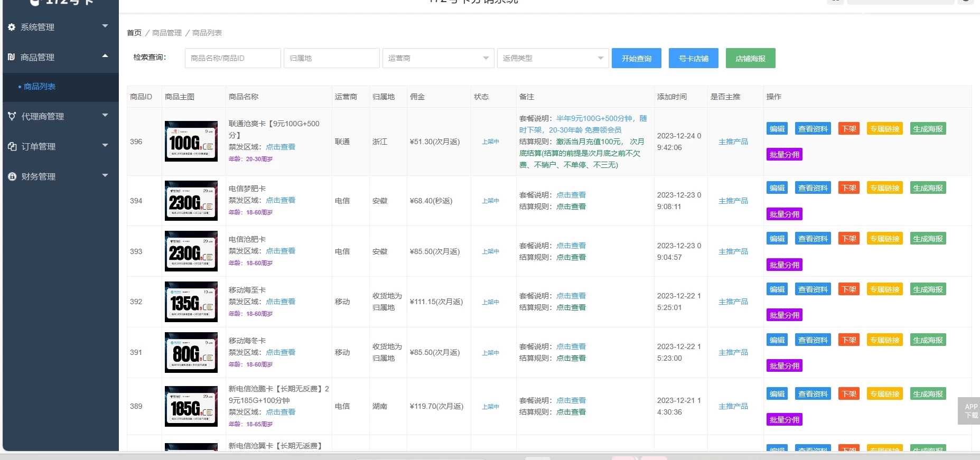The image size is (980, 460).
Task: Click 批量分佣 for product 396
Action: tap(785, 155)
